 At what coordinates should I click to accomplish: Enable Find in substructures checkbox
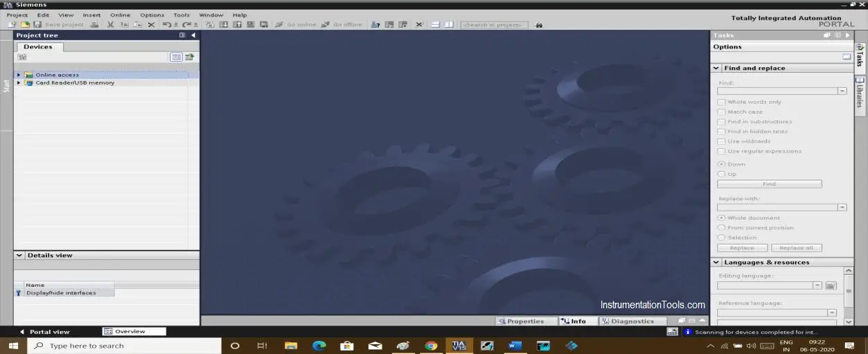point(722,121)
